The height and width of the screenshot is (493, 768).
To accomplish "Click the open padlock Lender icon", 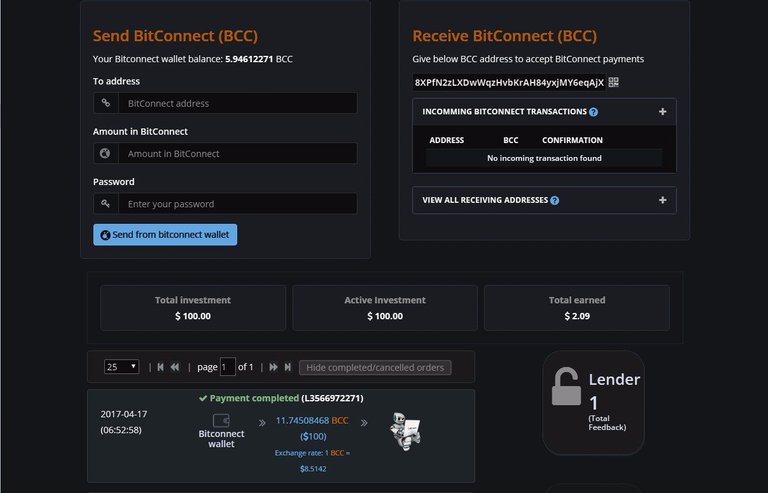I will click(566, 387).
